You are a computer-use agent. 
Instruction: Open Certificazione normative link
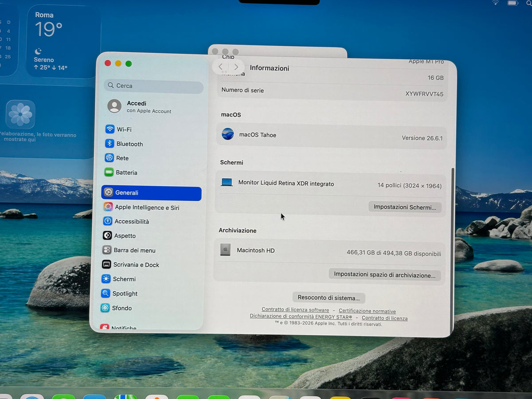point(367,311)
